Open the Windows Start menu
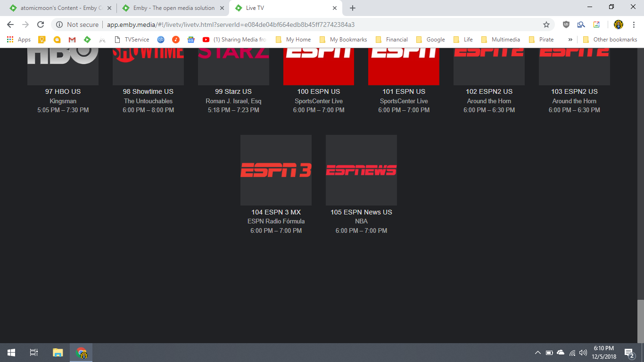 pos(11,353)
